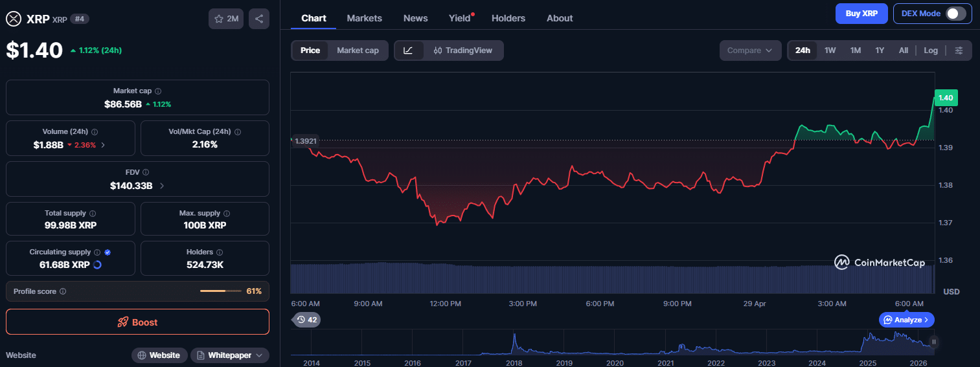
Task: Open the Yield tab
Action: point(460,18)
